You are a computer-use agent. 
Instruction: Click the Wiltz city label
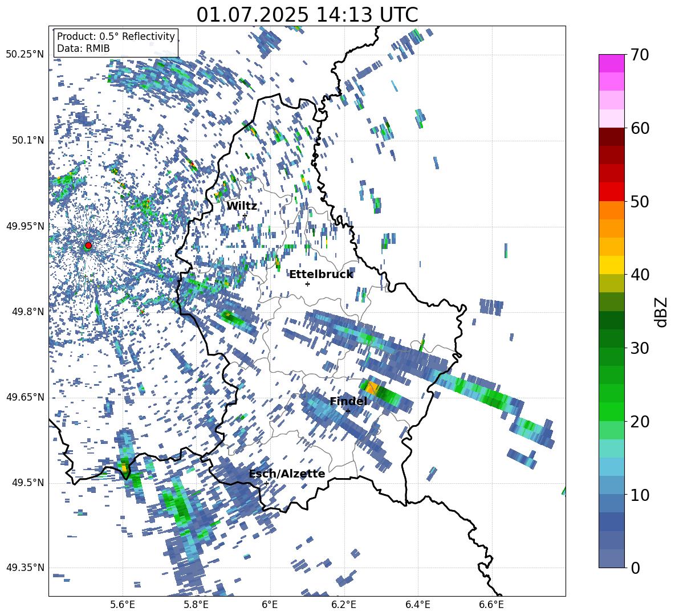tap(242, 206)
